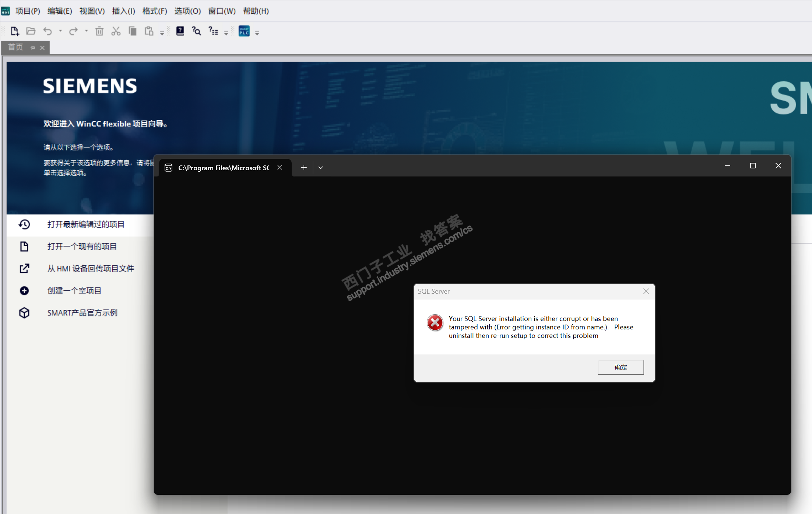Click the scissors Cut icon

pos(116,31)
